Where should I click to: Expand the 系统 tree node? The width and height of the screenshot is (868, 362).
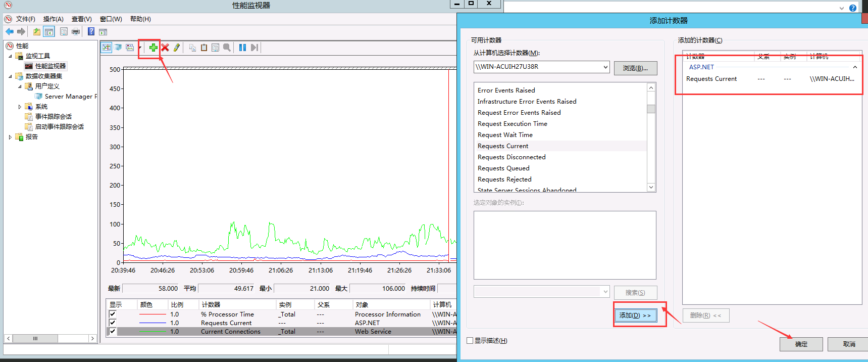[x=20, y=107]
